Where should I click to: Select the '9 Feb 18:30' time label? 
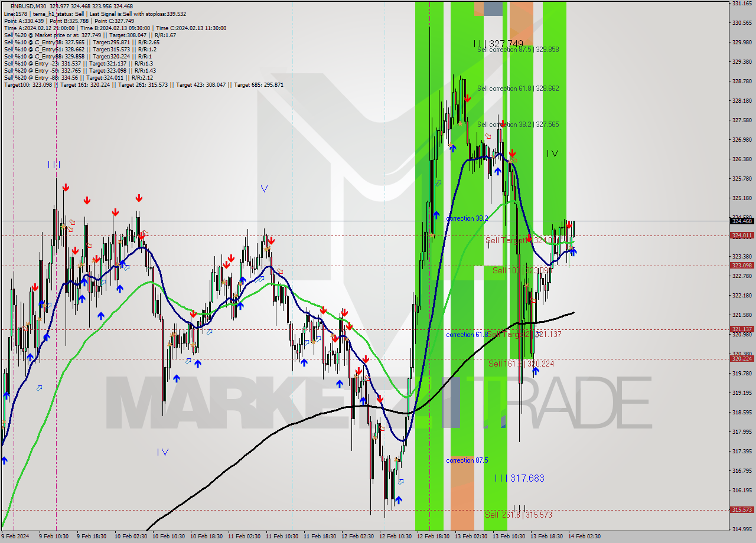tap(92, 537)
